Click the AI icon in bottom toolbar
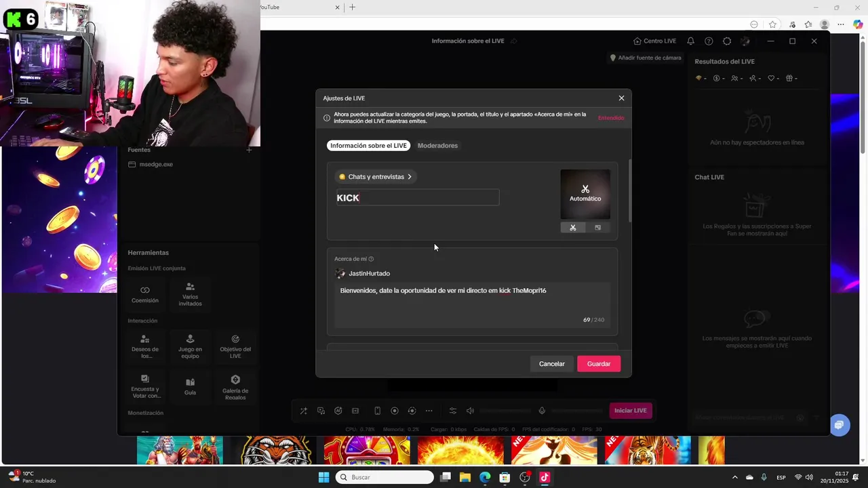868x488 pixels. coord(338,411)
